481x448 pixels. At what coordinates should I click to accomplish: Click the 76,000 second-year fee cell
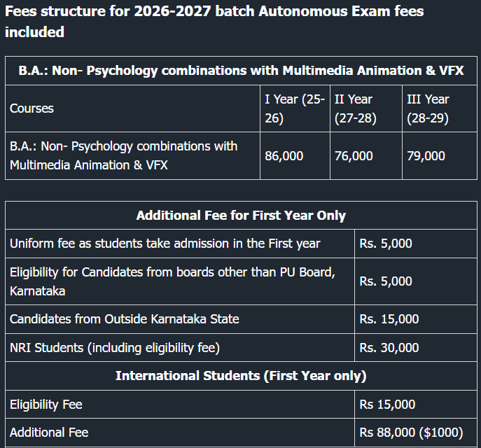click(354, 155)
